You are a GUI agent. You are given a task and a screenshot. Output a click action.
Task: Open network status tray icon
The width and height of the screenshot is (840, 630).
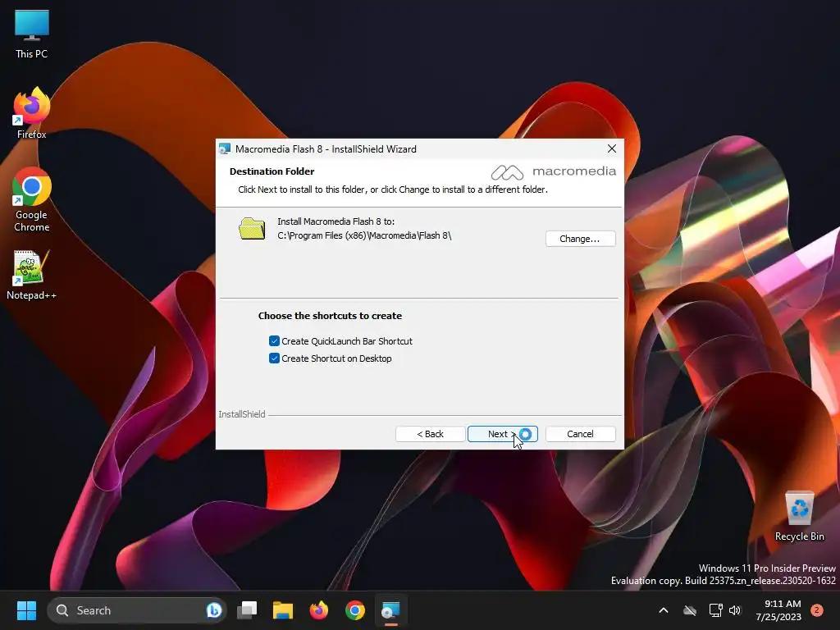tap(715, 610)
